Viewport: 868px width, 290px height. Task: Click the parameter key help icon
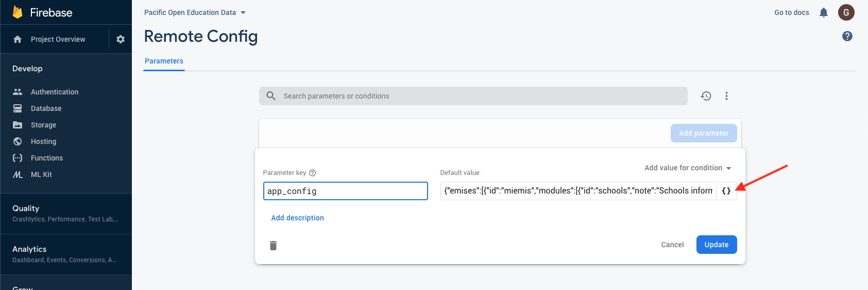pyautogui.click(x=312, y=173)
